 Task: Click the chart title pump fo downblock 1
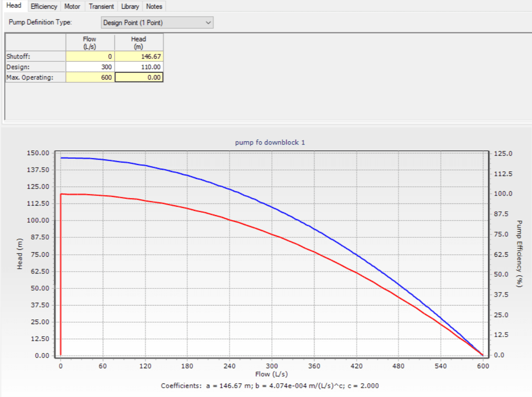click(270, 143)
